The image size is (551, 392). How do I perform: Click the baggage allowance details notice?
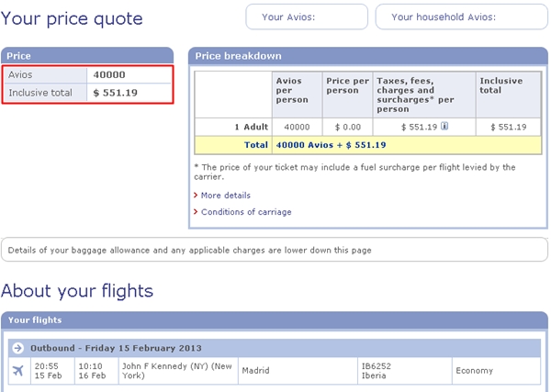coord(275,250)
